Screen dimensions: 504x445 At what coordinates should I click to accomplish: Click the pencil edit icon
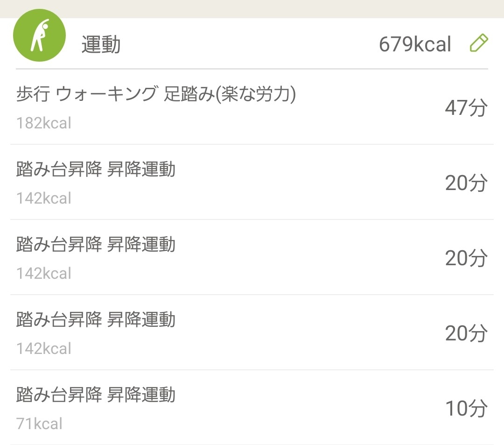click(478, 43)
